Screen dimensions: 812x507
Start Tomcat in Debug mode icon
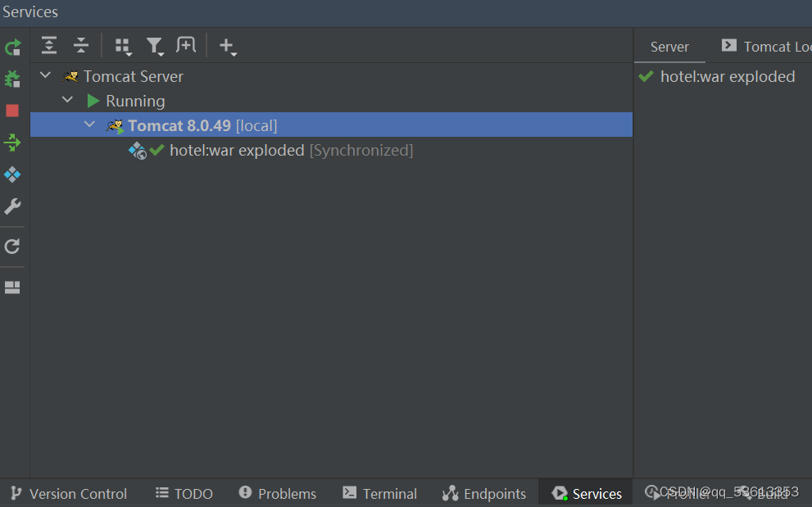tap(12, 79)
